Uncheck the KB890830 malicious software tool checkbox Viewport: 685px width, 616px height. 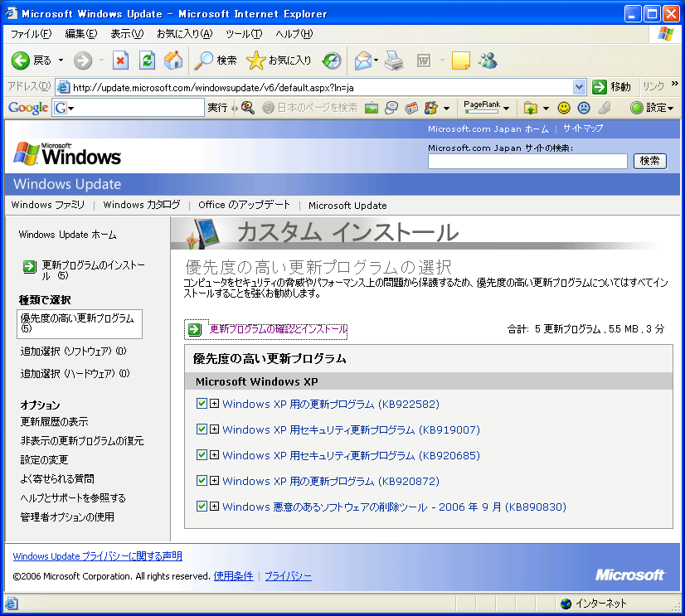tap(202, 507)
